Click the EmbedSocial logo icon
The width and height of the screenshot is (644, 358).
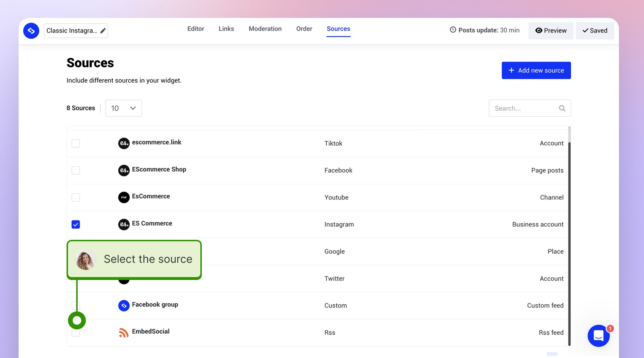point(31,31)
